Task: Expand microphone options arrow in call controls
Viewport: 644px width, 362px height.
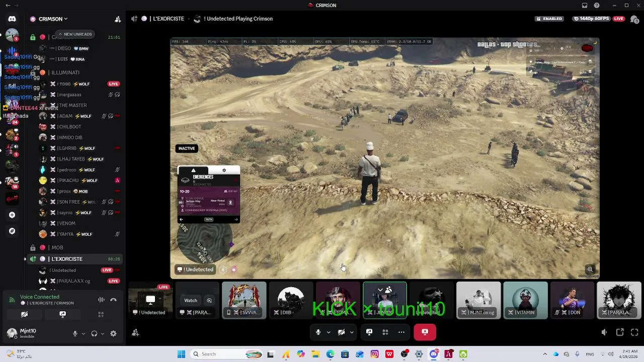Action: pyautogui.click(x=329, y=332)
